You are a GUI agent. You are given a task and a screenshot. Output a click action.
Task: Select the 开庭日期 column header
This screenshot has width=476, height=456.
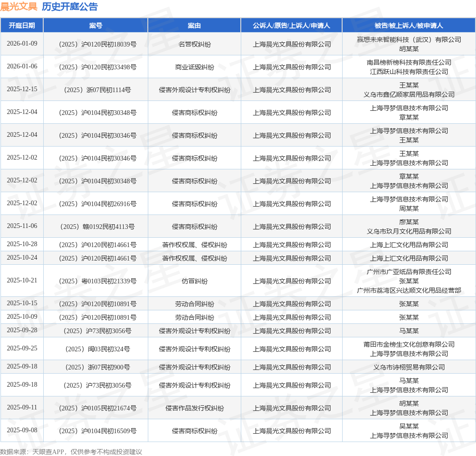pos(22,26)
